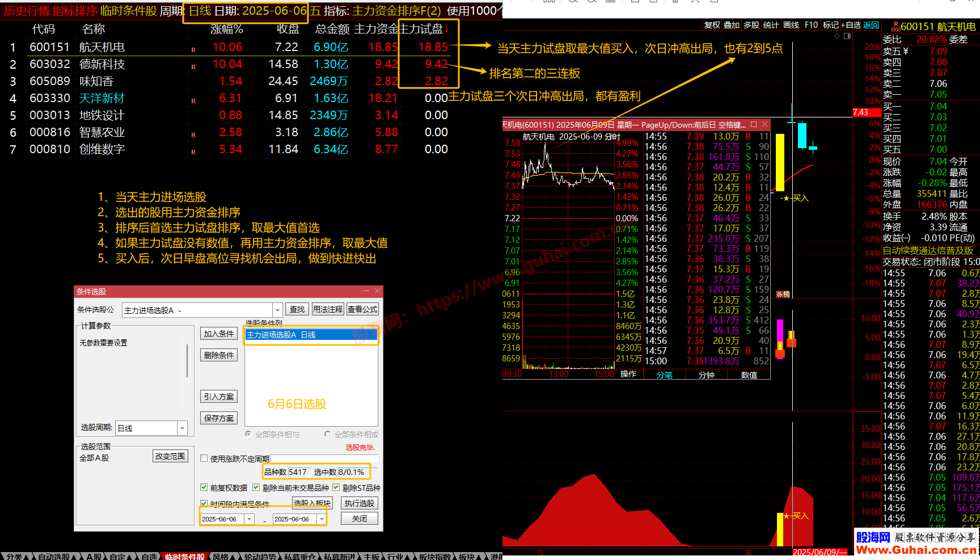Open the start date 2025-06-06 dropdown
The height and width of the screenshot is (560, 980).
(x=249, y=519)
